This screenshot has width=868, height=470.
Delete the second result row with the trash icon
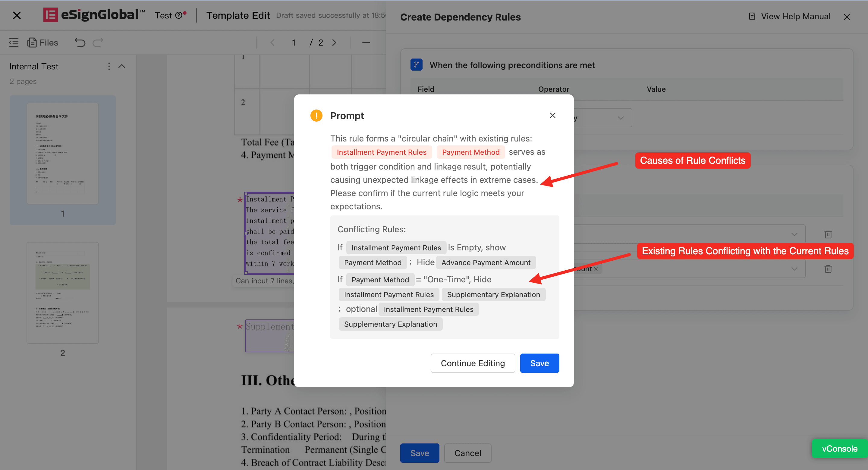(x=828, y=269)
